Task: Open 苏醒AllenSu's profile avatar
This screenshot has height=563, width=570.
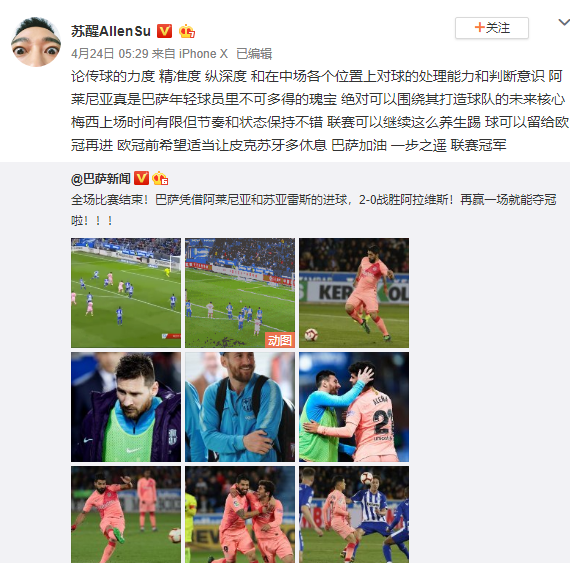Action: pyautogui.click(x=36, y=41)
